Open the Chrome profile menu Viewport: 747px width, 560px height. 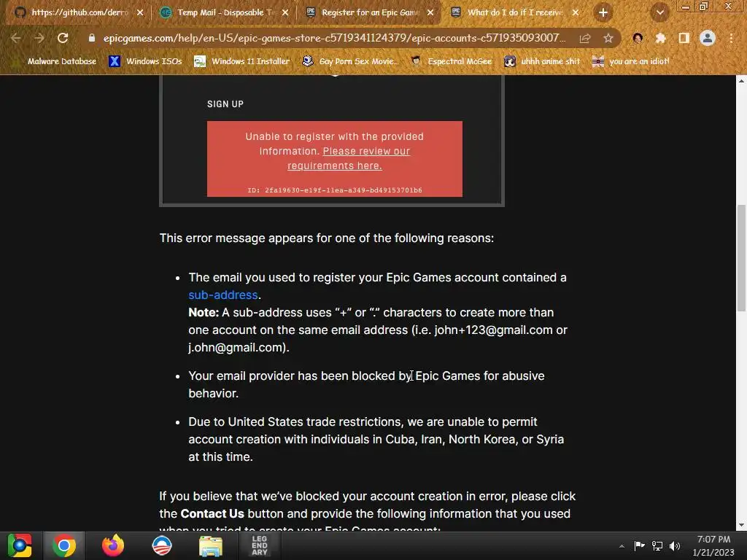(x=708, y=38)
